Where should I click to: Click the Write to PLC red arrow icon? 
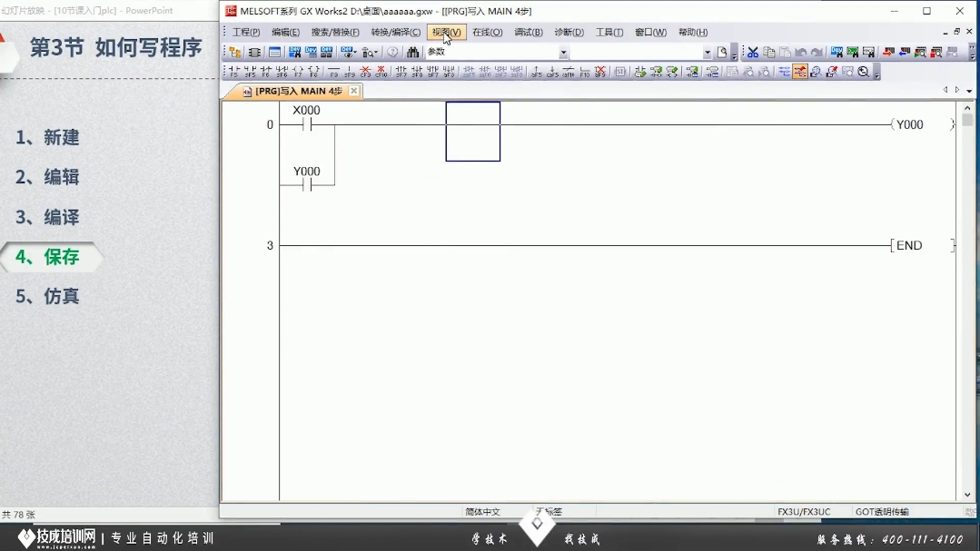point(888,53)
